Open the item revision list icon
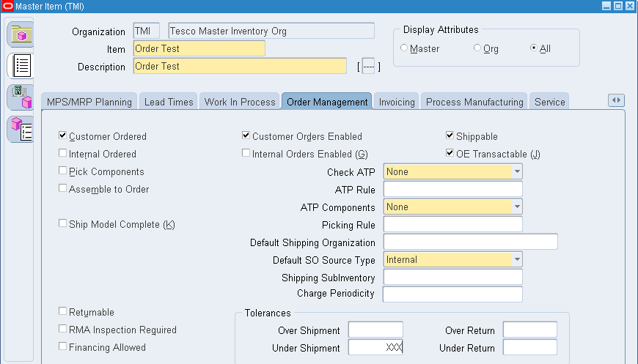 [21, 129]
